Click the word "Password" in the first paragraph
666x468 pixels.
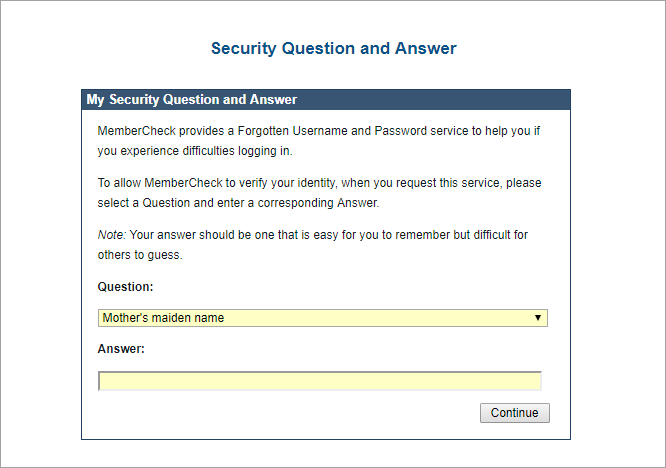401,131
